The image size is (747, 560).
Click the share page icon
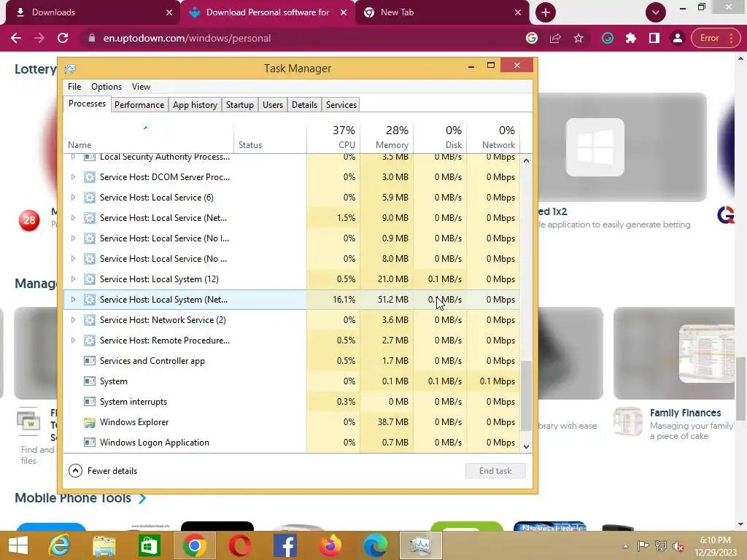tap(555, 38)
